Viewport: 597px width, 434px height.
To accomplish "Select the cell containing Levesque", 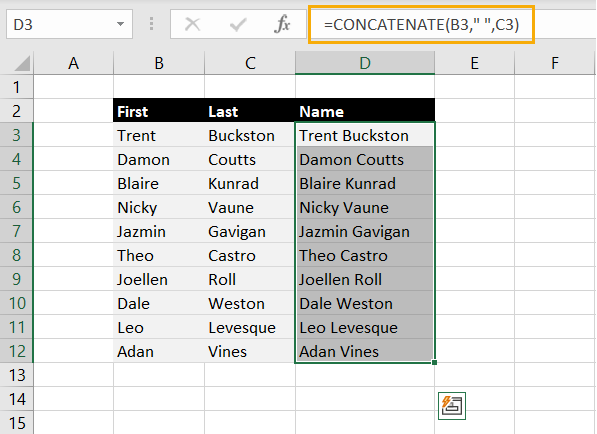I will coord(250,327).
